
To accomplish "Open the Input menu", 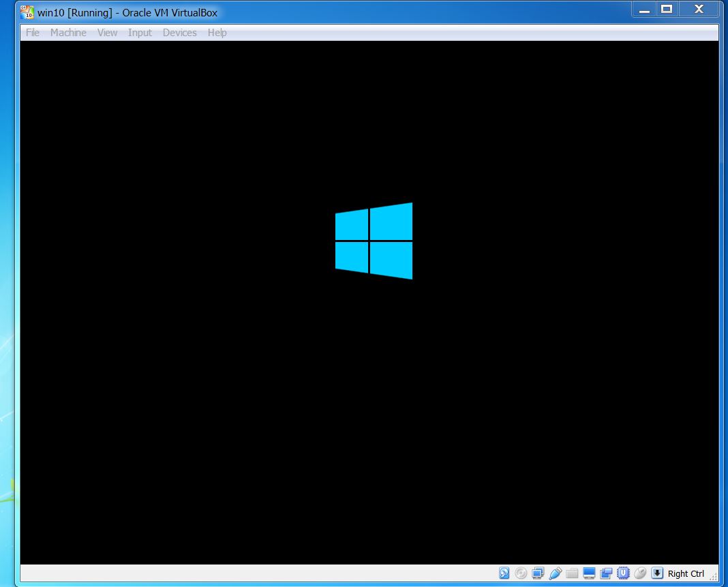I will pos(140,33).
